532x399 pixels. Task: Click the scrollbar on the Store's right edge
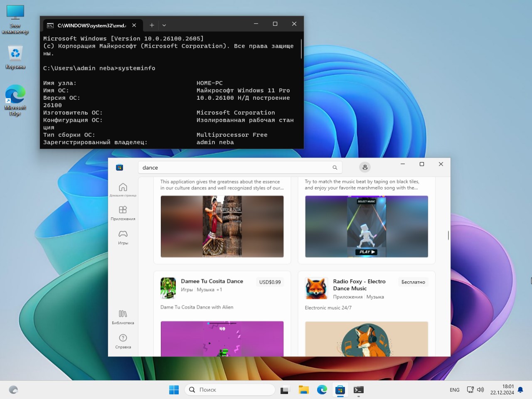pyautogui.click(x=448, y=235)
